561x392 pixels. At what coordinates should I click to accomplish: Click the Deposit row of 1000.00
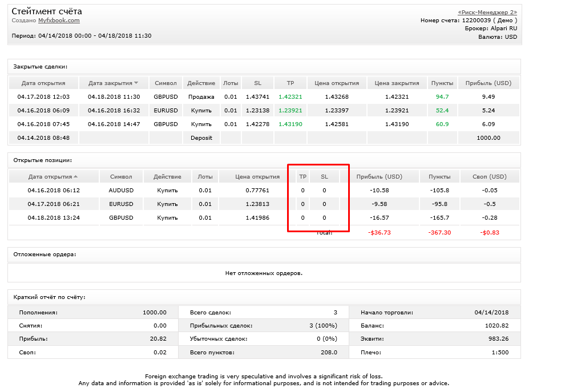pyautogui.click(x=264, y=138)
